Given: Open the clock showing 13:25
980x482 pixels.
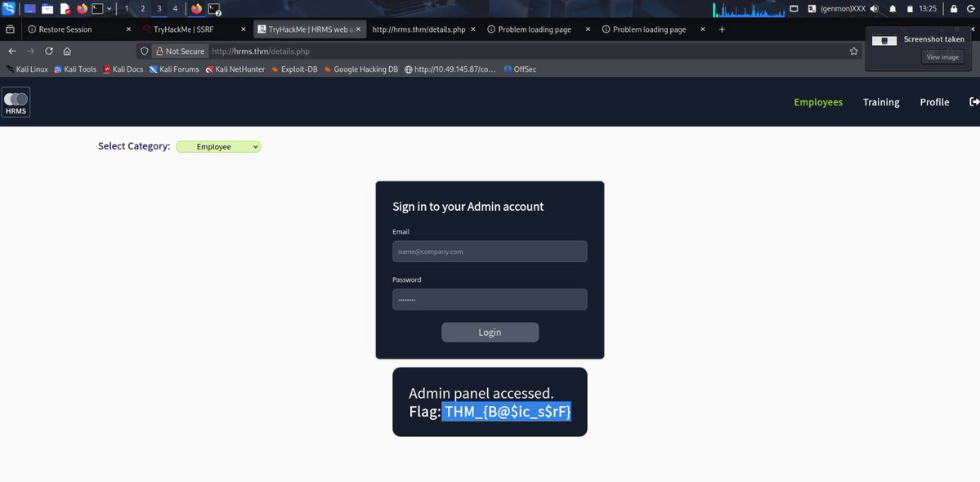Looking at the screenshot, I should (x=928, y=9).
